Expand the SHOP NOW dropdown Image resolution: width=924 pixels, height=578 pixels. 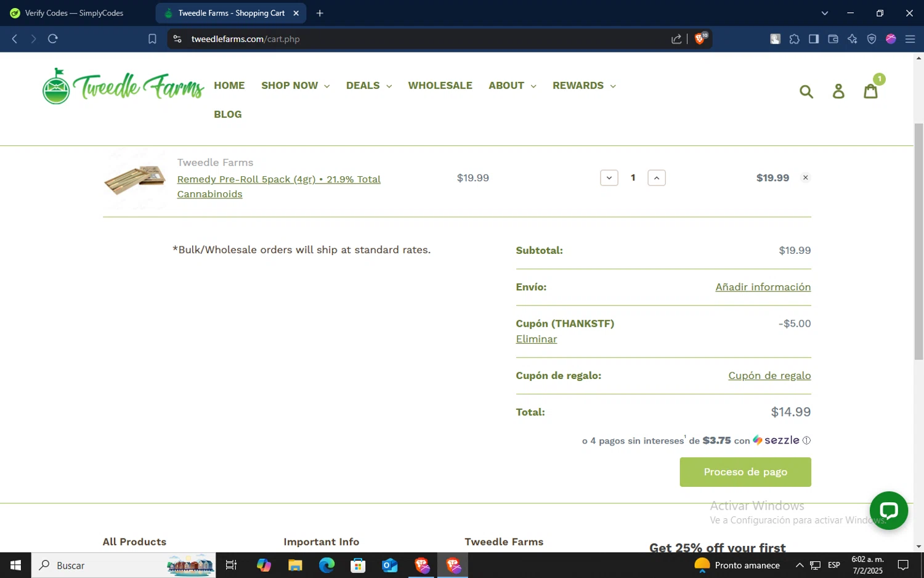295,86
